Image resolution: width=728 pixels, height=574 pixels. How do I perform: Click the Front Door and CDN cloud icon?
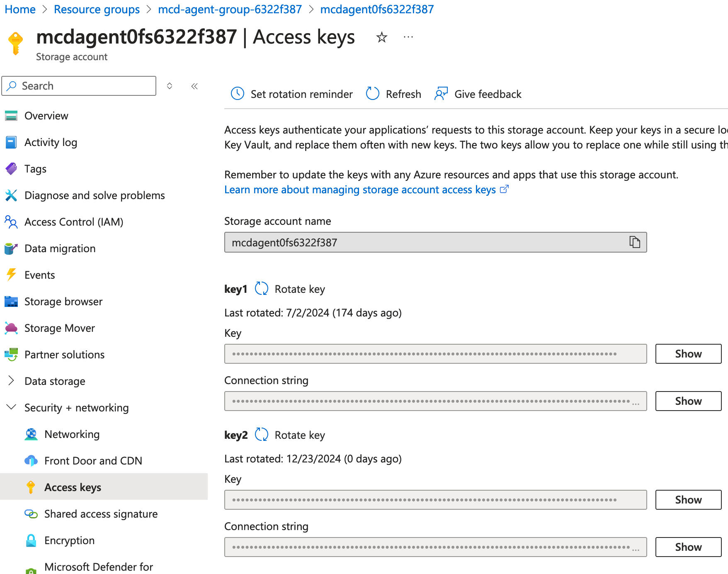click(x=31, y=461)
